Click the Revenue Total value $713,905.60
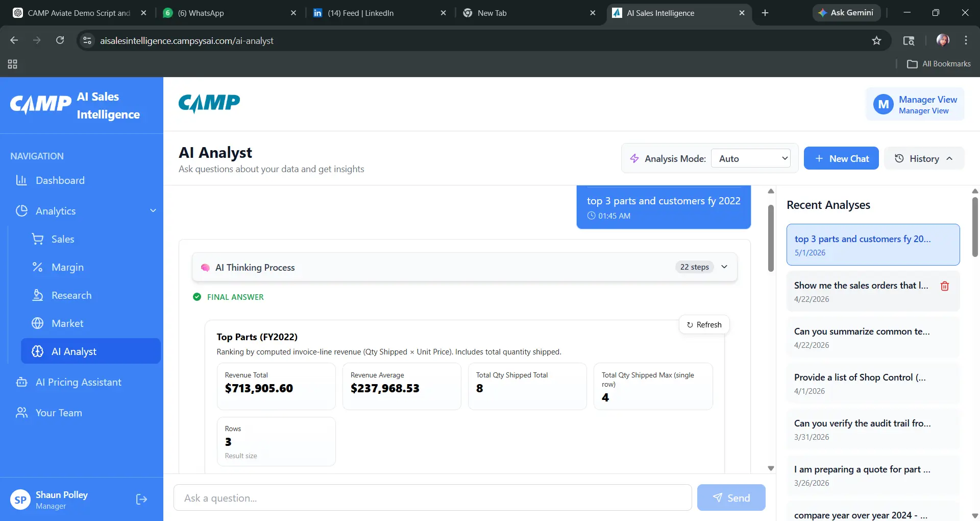Image resolution: width=980 pixels, height=521 pixels. (x=259, y=389)
